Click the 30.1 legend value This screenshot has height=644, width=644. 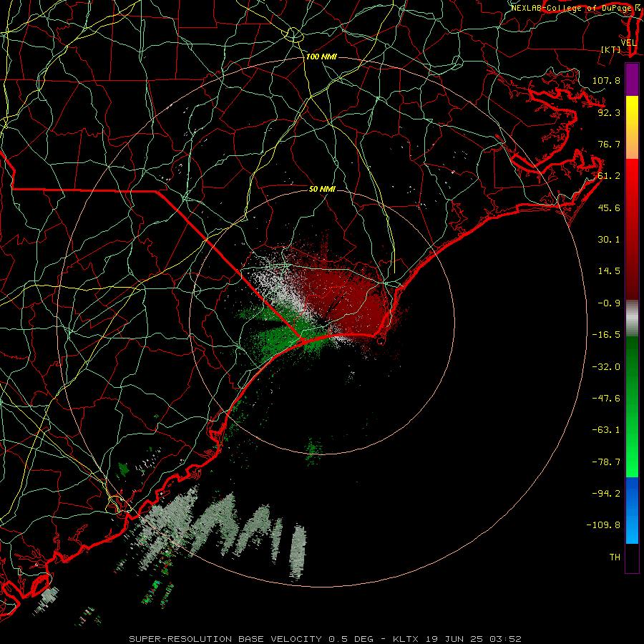point(609,240)
